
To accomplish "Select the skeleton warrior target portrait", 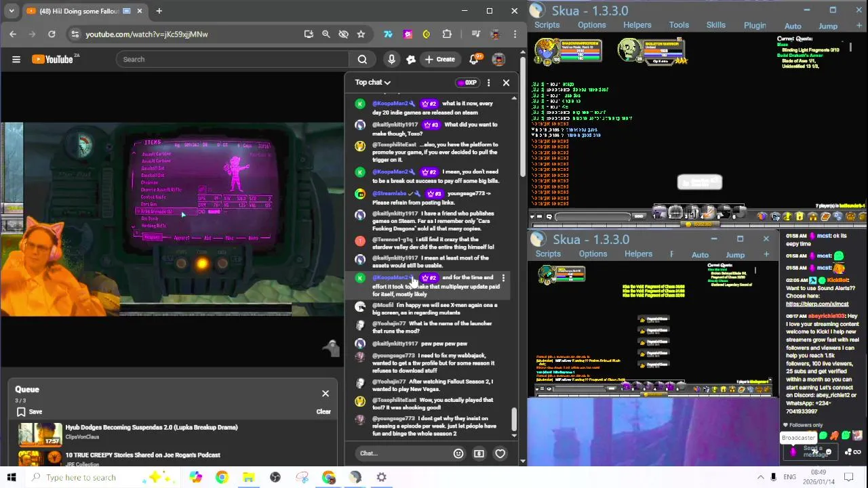I will coord(630,51).
